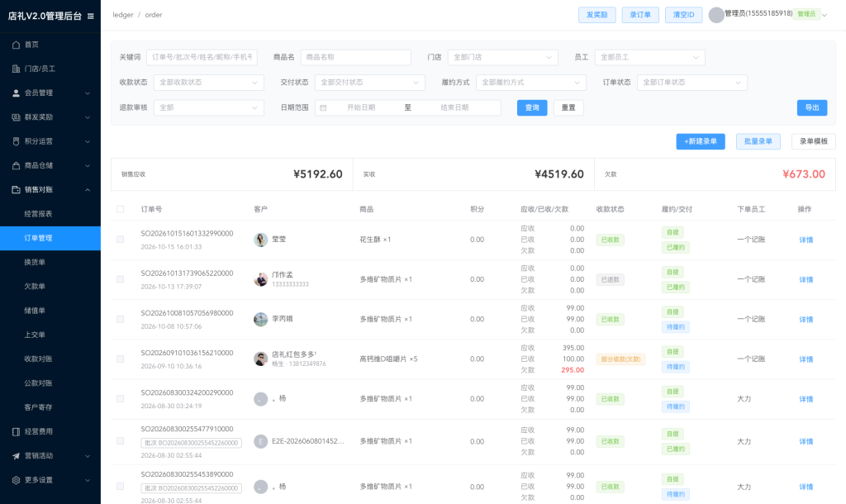
Task: Click customer avatar for 莹莹
Action: tap(260, 240)
